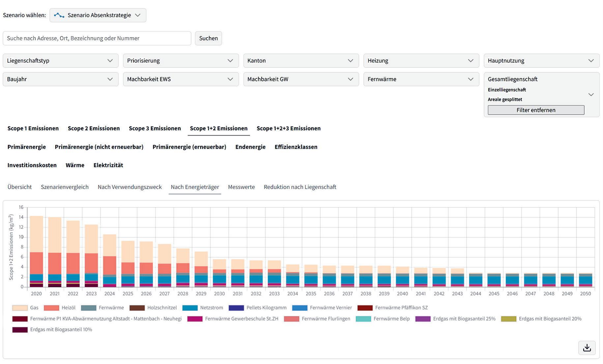Expand the Gesamtliegenschaft chevron
The width and height of the screenshot is (603, 364).
591,94
